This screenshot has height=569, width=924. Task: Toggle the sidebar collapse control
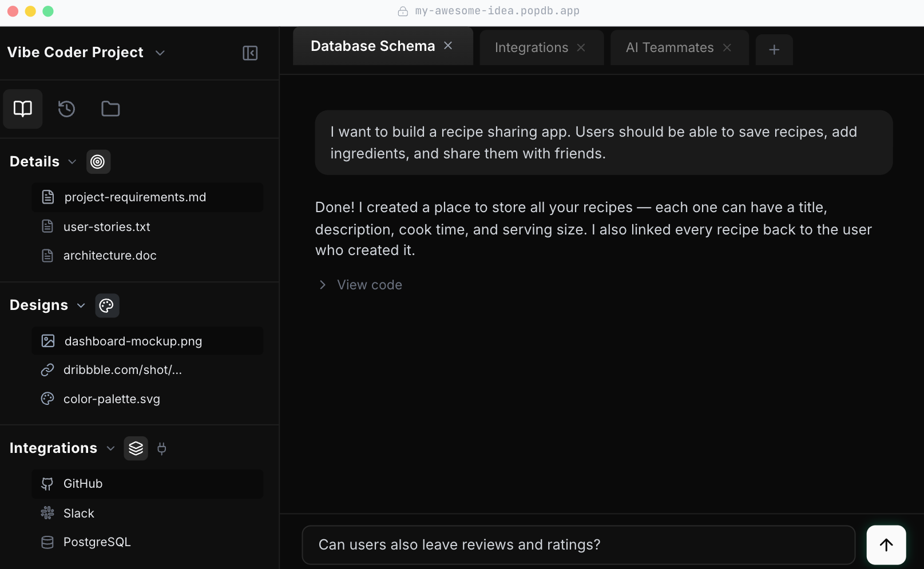coord(250,53)
